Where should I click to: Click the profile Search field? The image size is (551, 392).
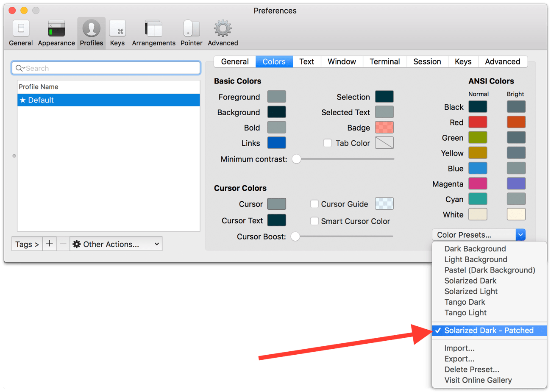coord(106,68)
